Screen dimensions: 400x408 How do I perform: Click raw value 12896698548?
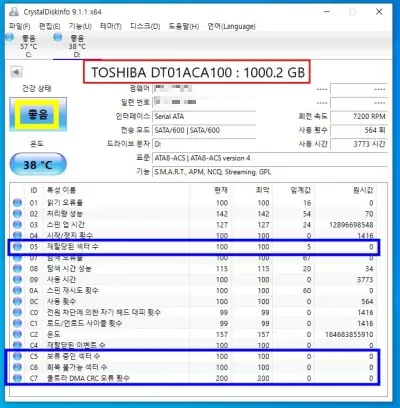351,225
